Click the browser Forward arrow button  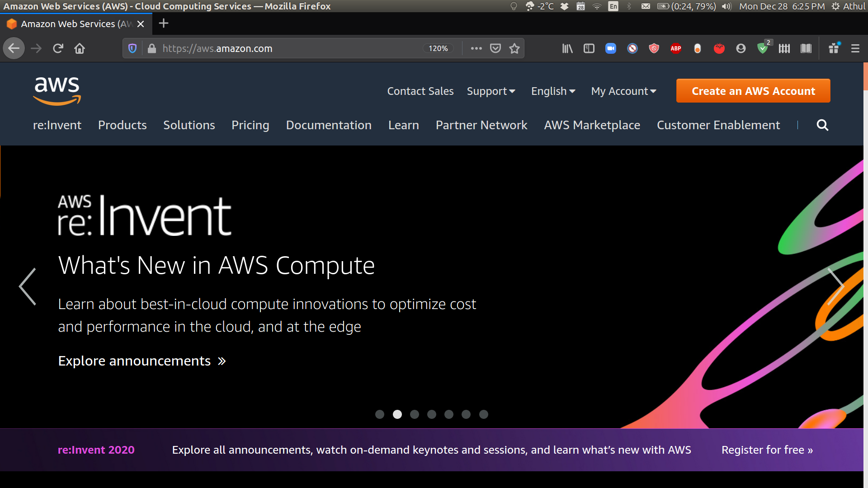click(36, 48)
